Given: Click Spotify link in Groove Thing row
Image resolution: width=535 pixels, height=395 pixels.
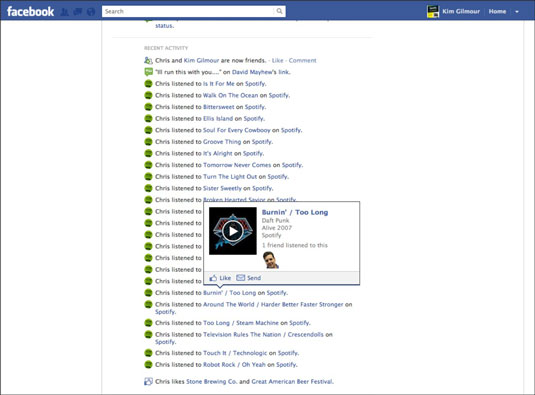Looking at the screenshot, I should coord(262,142).
